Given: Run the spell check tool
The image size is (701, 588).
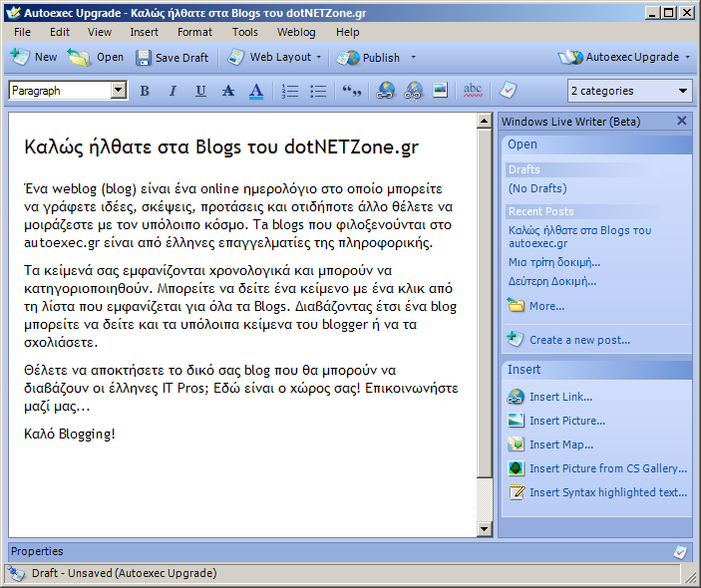Looking at the screenshot, I should (473, 91).
